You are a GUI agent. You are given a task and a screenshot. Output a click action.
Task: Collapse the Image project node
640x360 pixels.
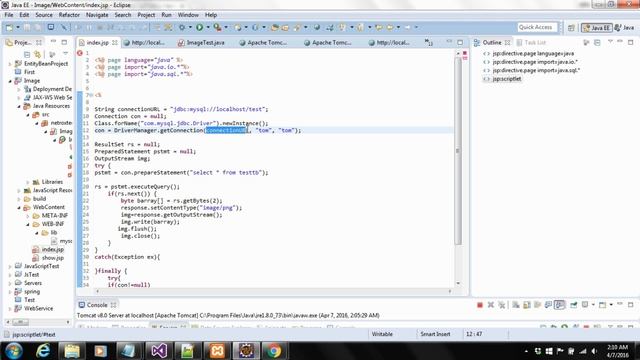10,81
